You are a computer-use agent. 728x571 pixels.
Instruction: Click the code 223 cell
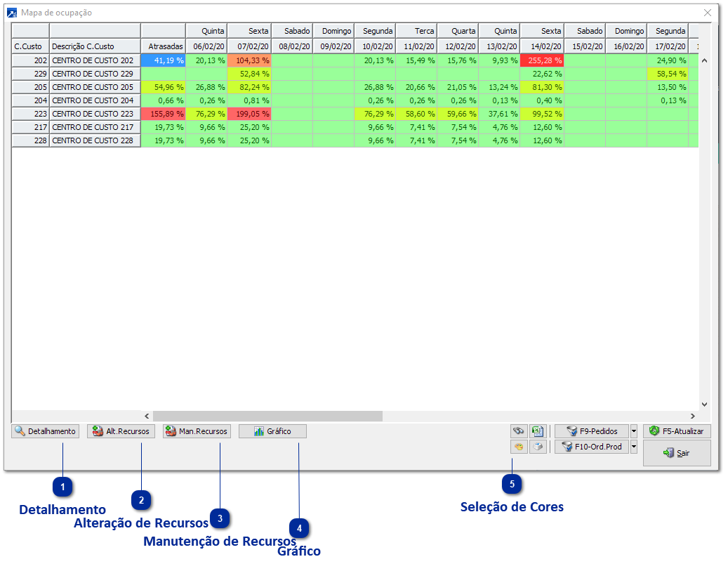pyautogui.click(x=31, y=114)
